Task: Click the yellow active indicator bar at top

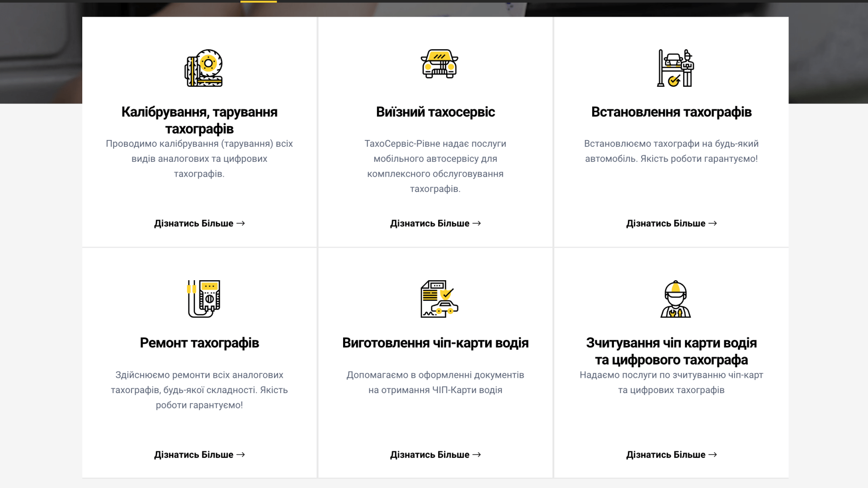Action: pyautogui.click(x=259, y=1)
